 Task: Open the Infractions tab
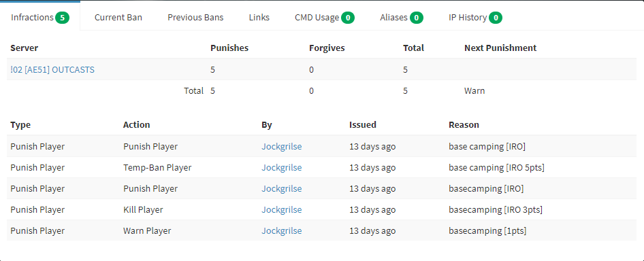tap(40, 17)
